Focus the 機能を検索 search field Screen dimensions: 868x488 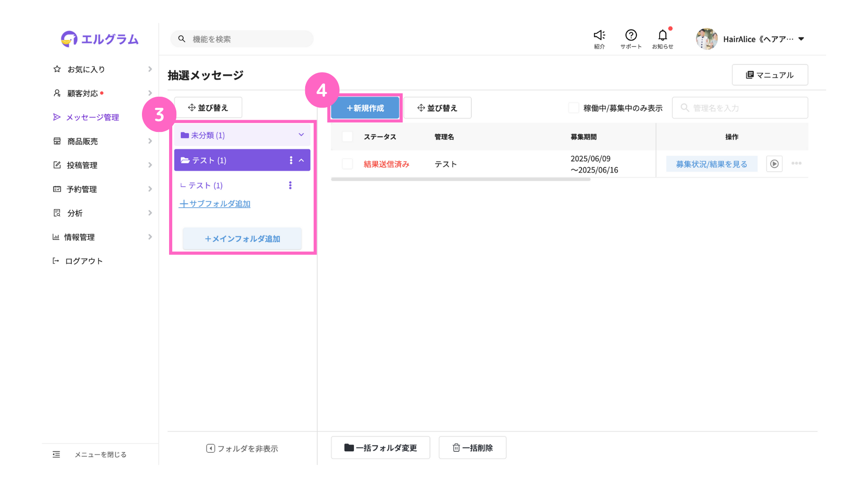(x=242, y=39)
